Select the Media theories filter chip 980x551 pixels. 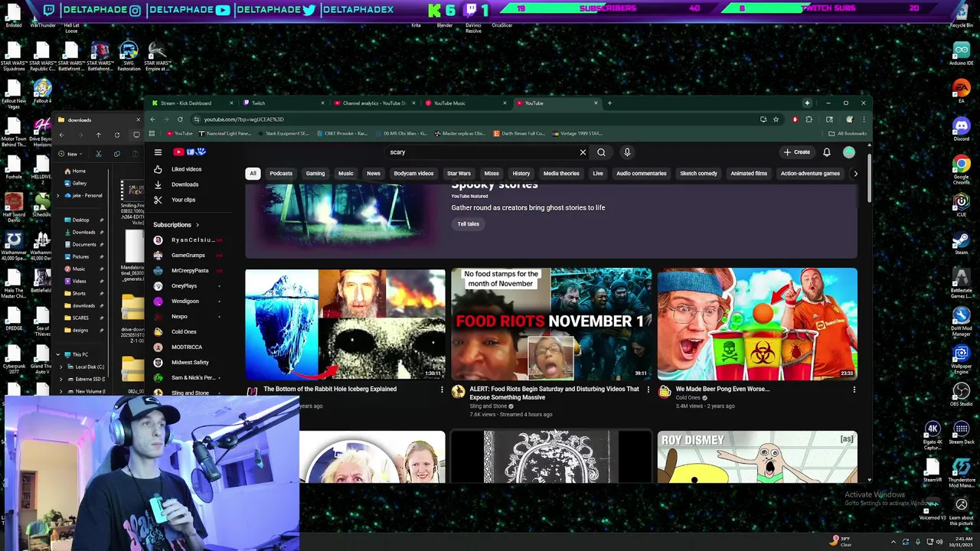561,174
